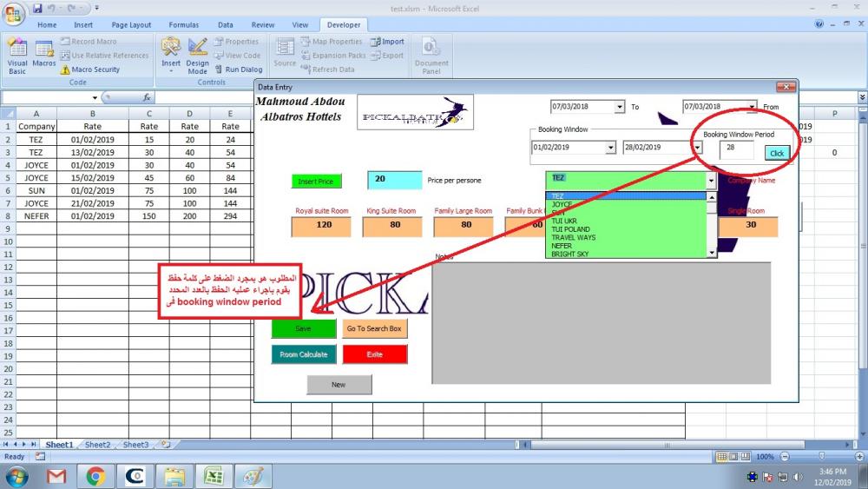This screenshot has height=489, width=868.
Task: Switch to Sheet3 tab
Action: tap(135, 445)
